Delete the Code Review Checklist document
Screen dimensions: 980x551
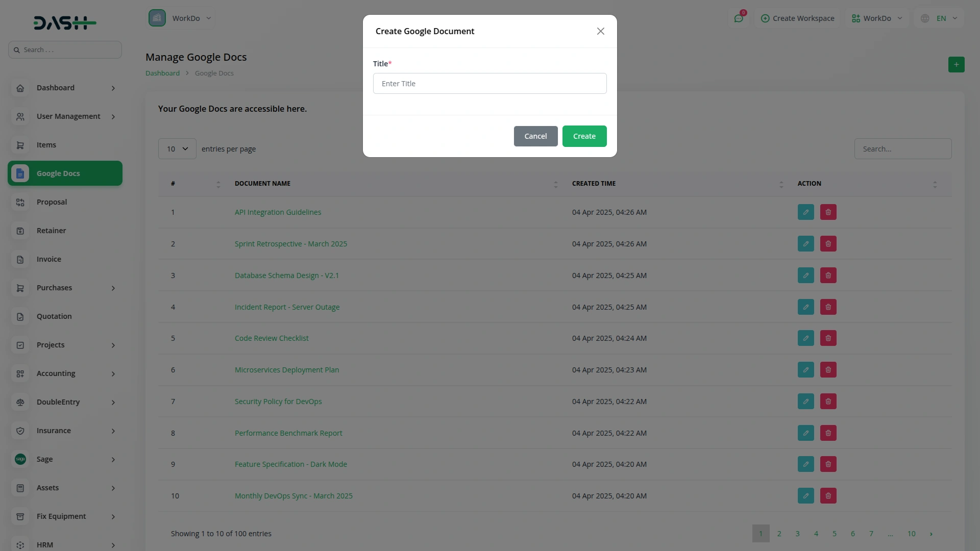coord(828,338)
